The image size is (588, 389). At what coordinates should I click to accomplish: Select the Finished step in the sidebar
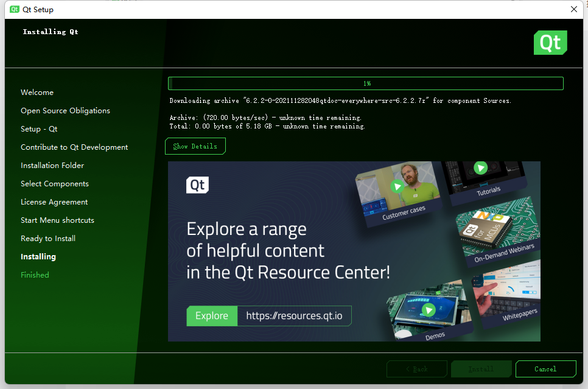[x=35, y=275]
